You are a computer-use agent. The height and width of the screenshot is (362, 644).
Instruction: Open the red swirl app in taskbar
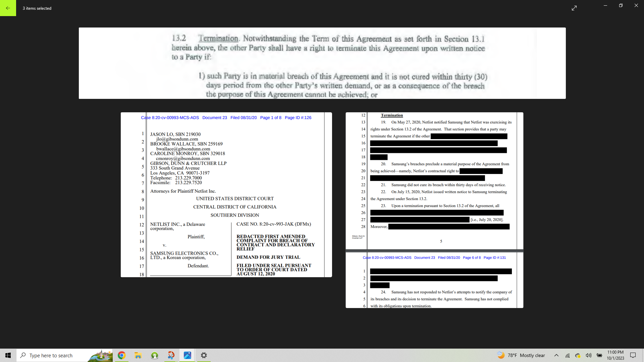click(171, 355)
